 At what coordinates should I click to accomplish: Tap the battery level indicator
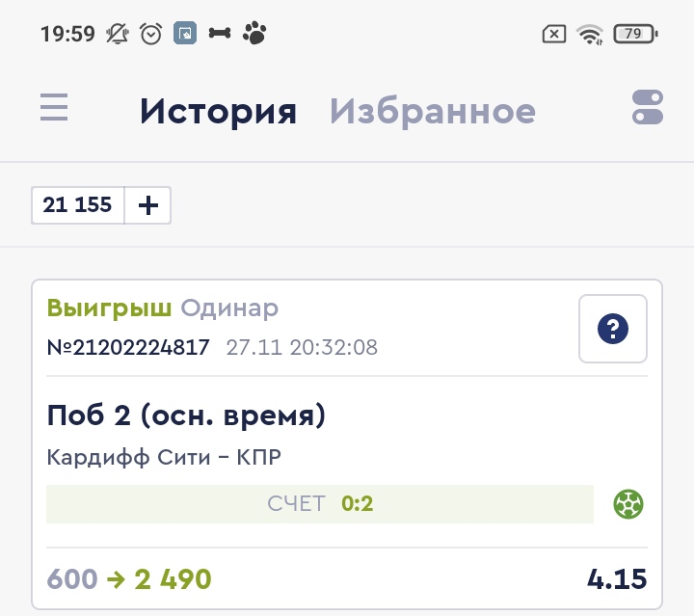tap(633, 35)
